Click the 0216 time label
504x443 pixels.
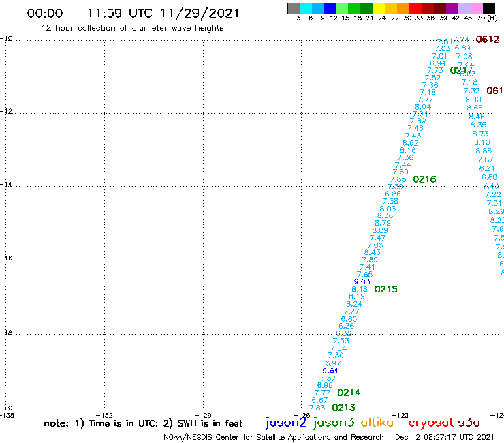[x=424, y=179]
